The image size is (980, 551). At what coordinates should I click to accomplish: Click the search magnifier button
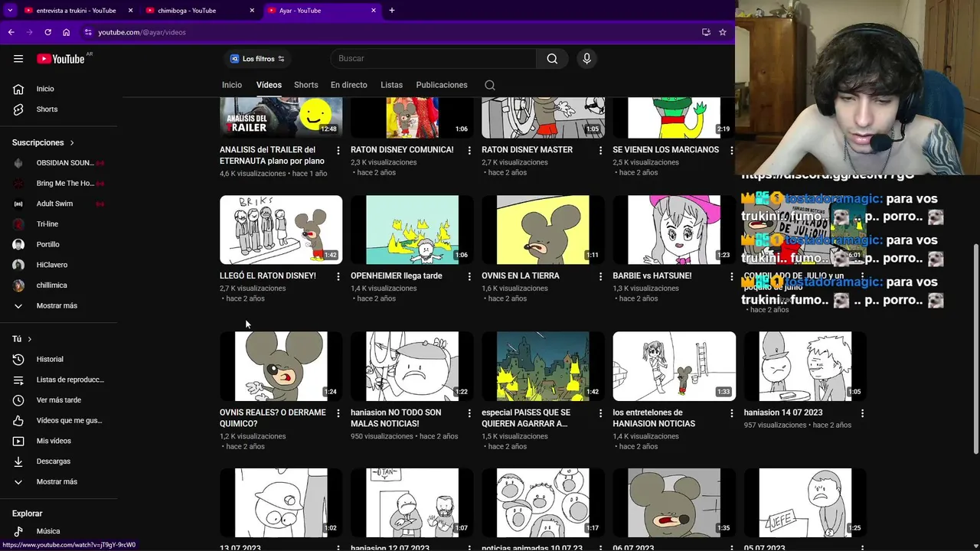[x=552, y=59]
